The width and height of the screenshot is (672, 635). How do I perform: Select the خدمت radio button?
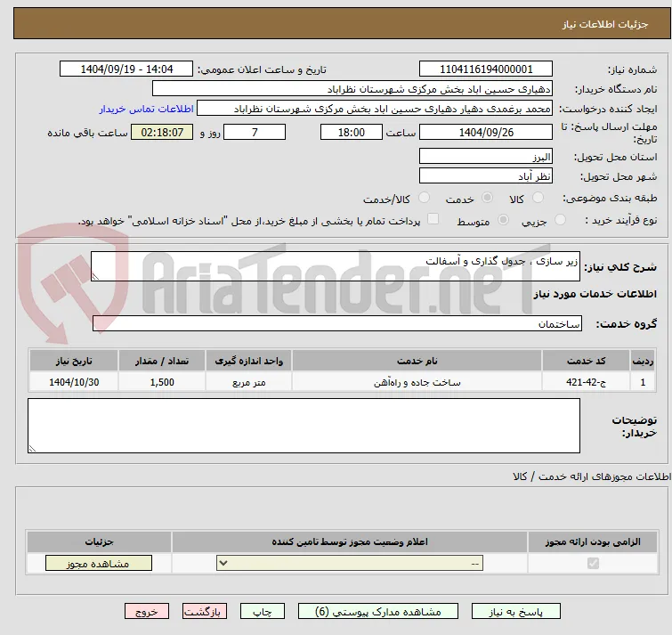tap(487, 198)
